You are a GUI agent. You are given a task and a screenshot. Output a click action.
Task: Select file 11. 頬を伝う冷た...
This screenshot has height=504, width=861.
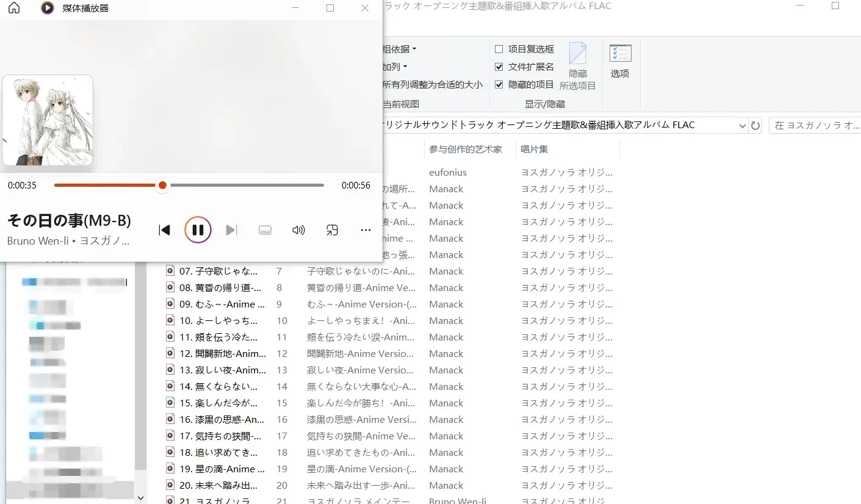(x=218, y=337)
